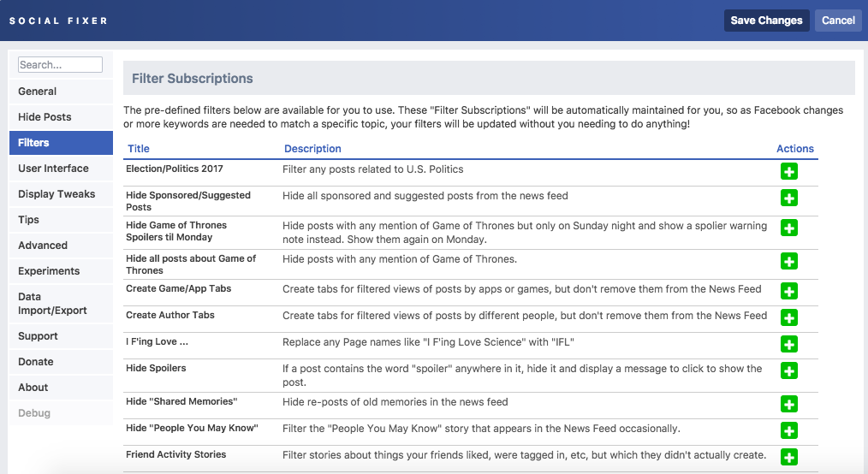
Task: Open the Data Import/Export section
Action: [61, 304]
